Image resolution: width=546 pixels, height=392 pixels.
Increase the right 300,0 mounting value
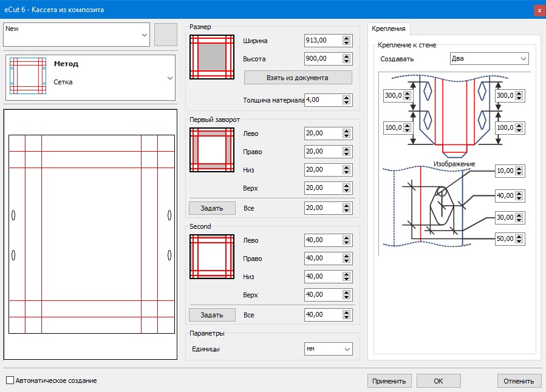[519, 93]
